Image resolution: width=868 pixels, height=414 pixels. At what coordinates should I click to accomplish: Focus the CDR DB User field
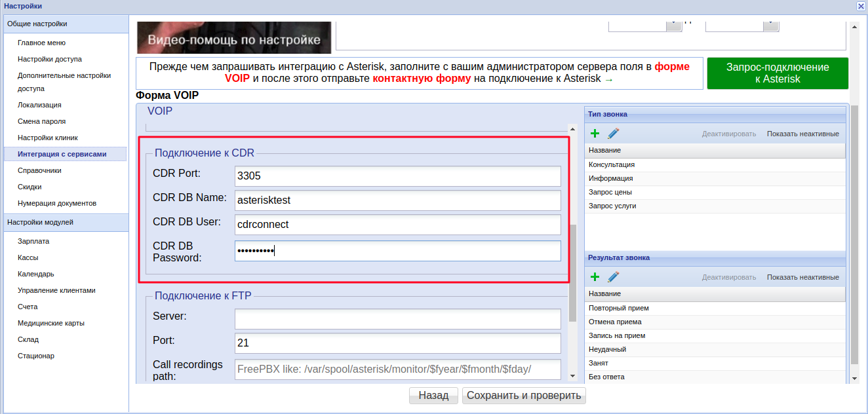398,224
